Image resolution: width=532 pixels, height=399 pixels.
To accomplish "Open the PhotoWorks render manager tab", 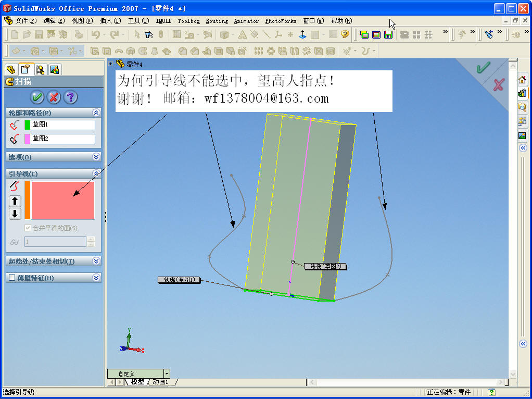I will tap(55, 70).
